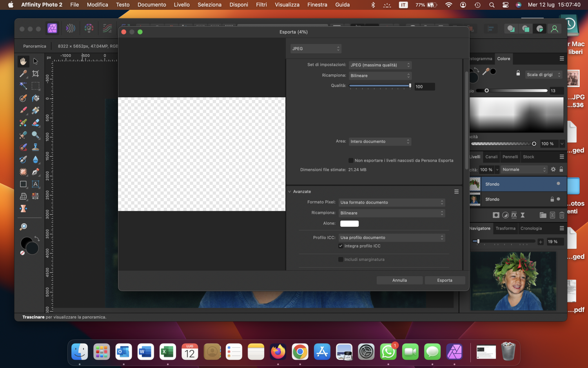Click the white Alone color swatch

[349, 224]
